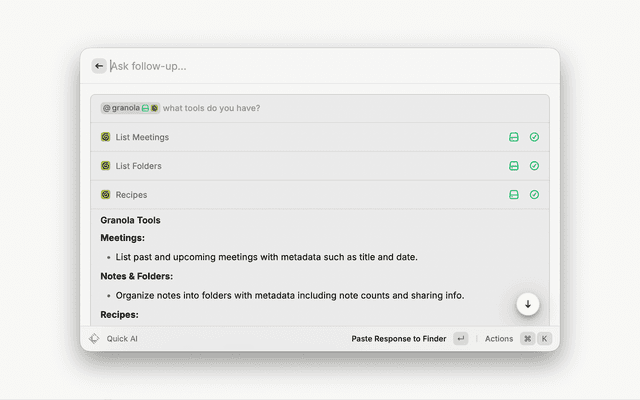The height and width of the screenshot is (400, 640).
Task: Click the Granola icon beside List Meetings
Action: [x=106, y=137]
